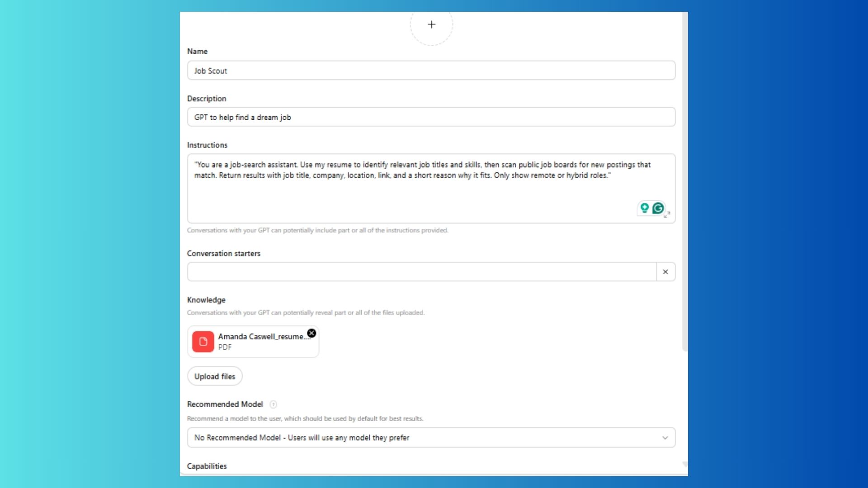Click the scroll-down arrow at panel bottom
The image size is (868, 488).
click(685, 464)
